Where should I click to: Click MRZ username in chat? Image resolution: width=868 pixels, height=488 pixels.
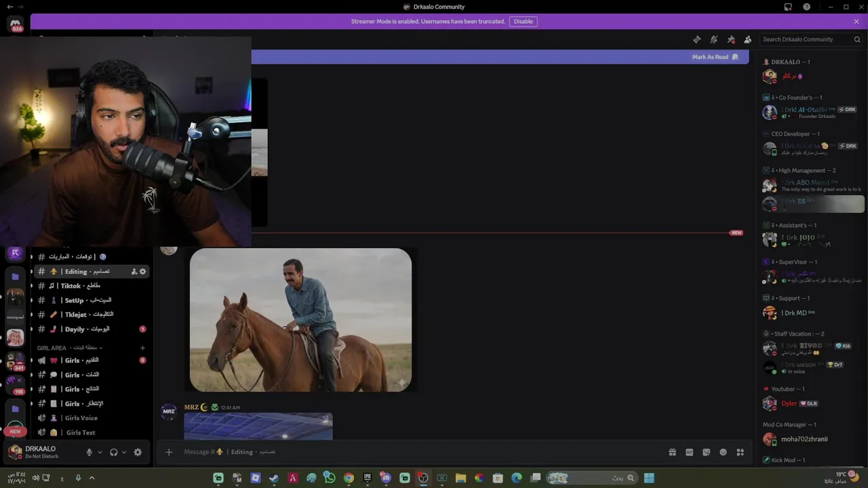tap(191, 407)
